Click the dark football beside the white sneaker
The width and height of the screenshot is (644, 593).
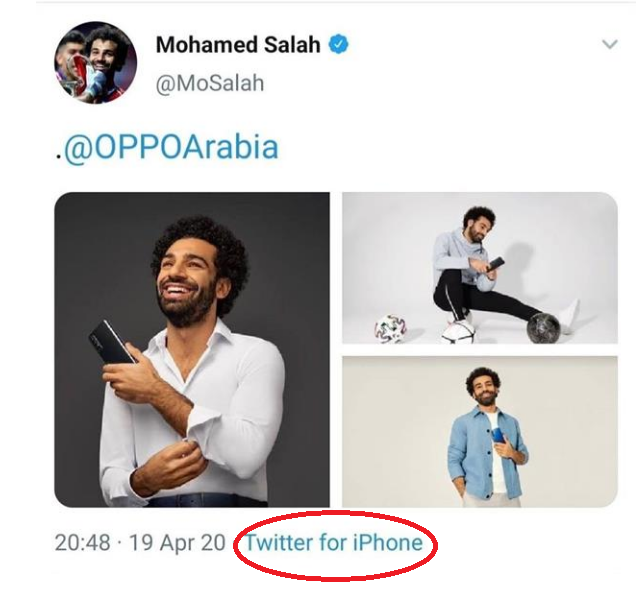coord(545,327)
